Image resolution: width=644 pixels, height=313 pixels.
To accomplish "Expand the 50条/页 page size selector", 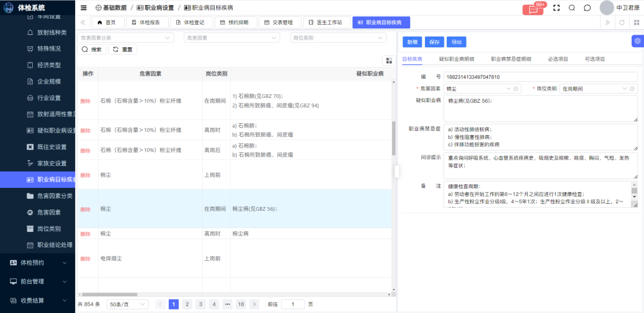I will [128, 304].
